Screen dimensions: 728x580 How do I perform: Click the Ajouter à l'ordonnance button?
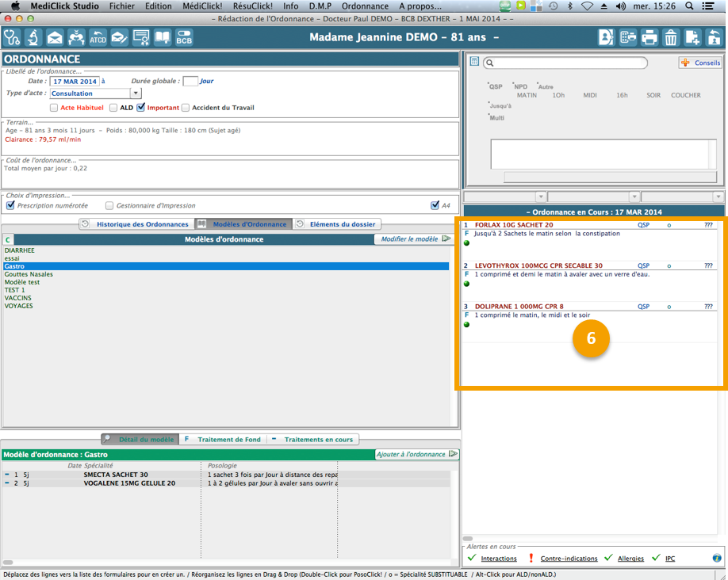pos(417,454)
